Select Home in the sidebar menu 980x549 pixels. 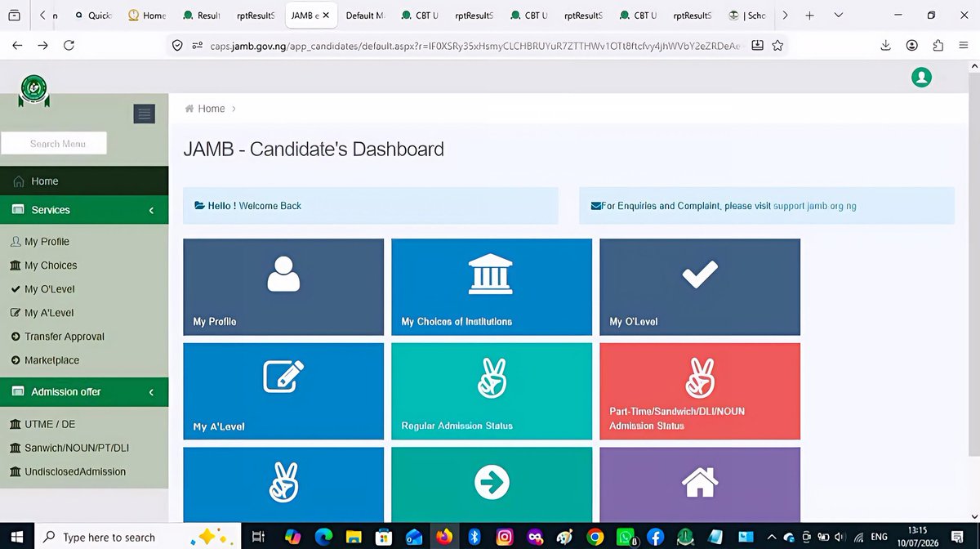[84, 181]
